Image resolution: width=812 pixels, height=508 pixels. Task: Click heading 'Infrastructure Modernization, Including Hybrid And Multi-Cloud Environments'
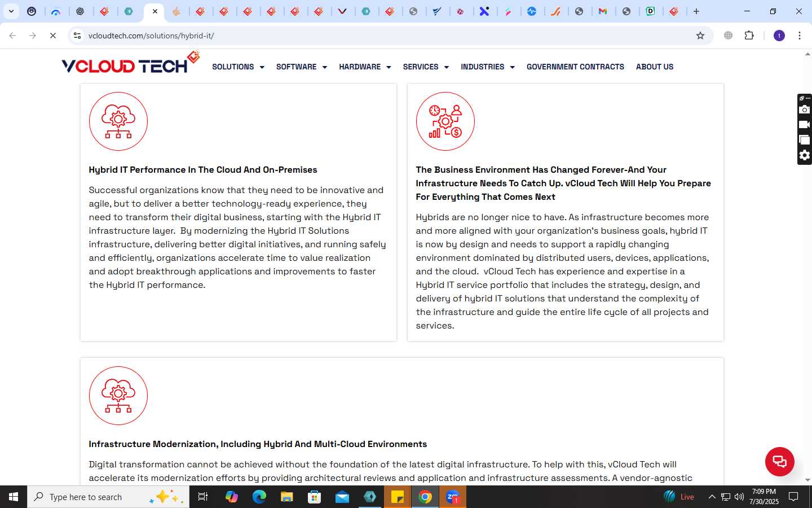coord(258,444)
